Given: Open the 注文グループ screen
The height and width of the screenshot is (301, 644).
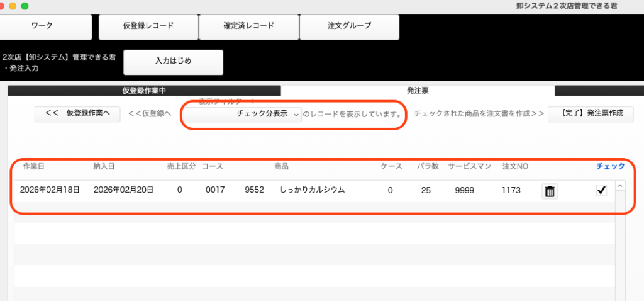Looking at the screenshot, I should click(x=350, y=26).
